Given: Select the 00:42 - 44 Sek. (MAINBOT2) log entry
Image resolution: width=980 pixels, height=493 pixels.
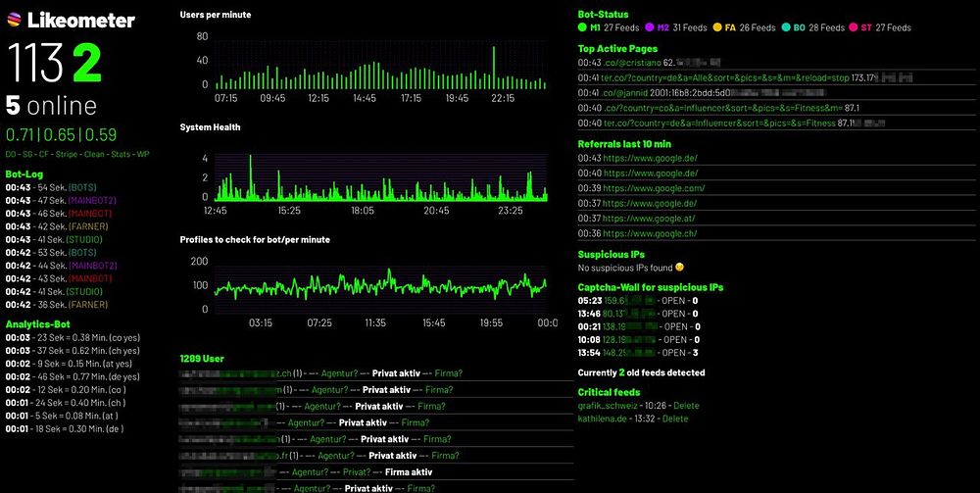Looking at the screenshot, I should pyautogui.click(x=61, y=266).
